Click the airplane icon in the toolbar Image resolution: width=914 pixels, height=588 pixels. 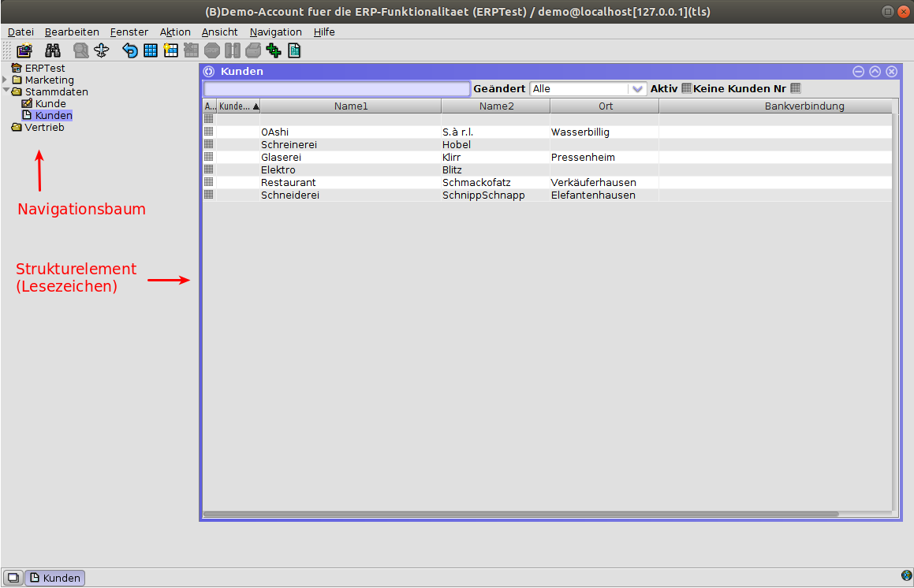pos(101,51)
